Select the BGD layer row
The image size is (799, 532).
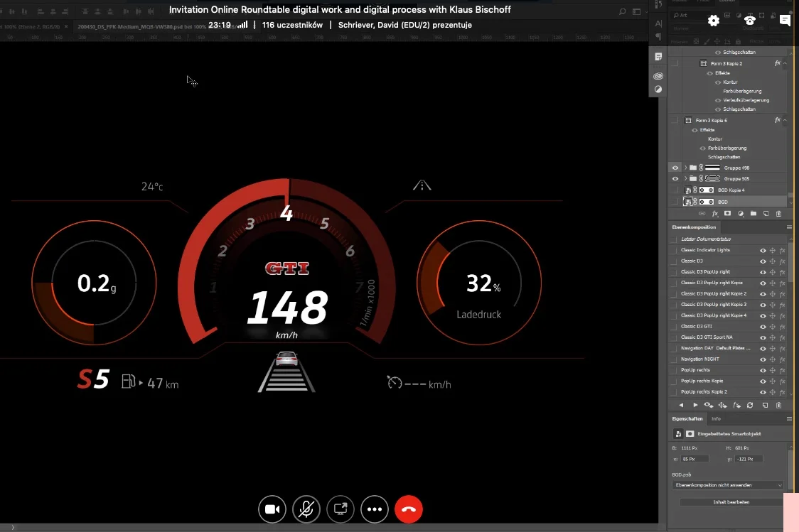click(x=729, y=202)
